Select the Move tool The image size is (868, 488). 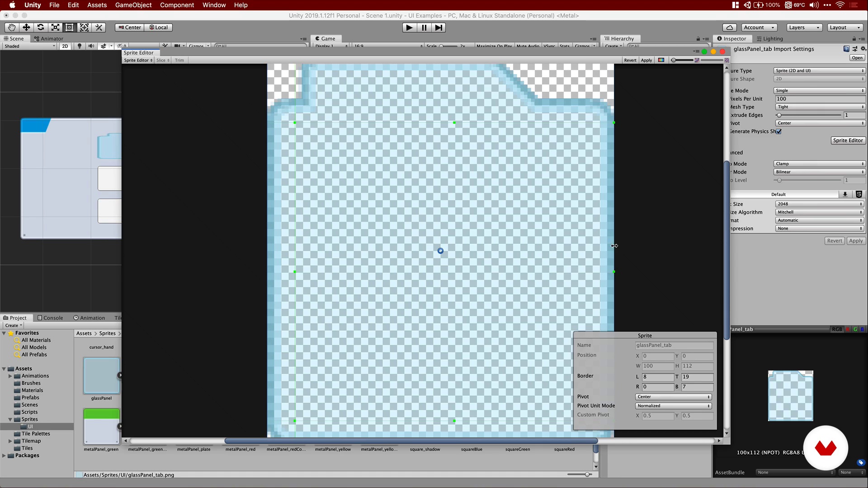point(26,28)
